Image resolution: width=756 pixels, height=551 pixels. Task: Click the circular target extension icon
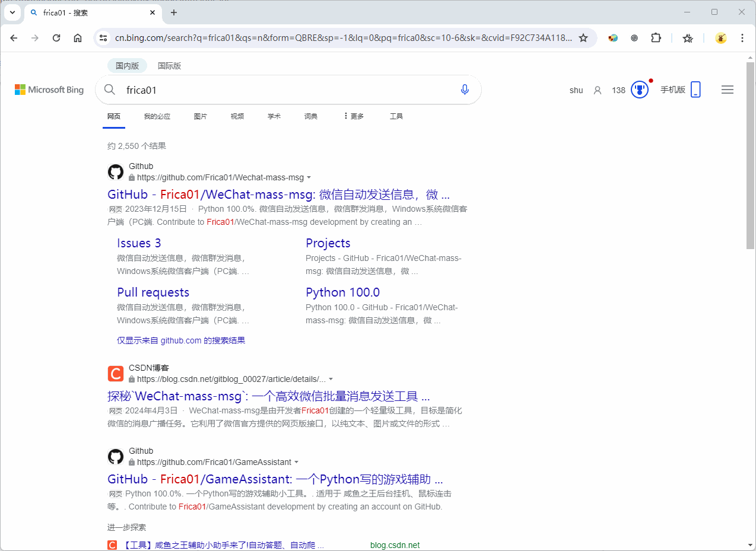[x=634, y=38]
